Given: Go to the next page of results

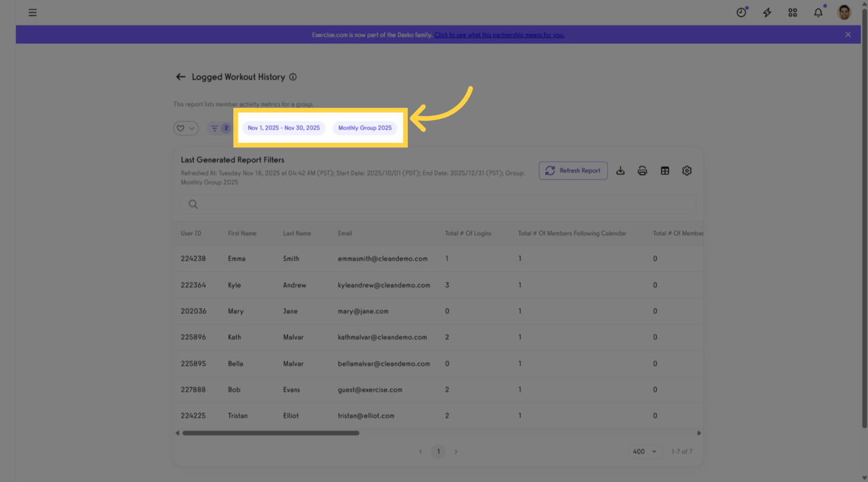Looking at the screenshot, I should click(x=456, y=452).
